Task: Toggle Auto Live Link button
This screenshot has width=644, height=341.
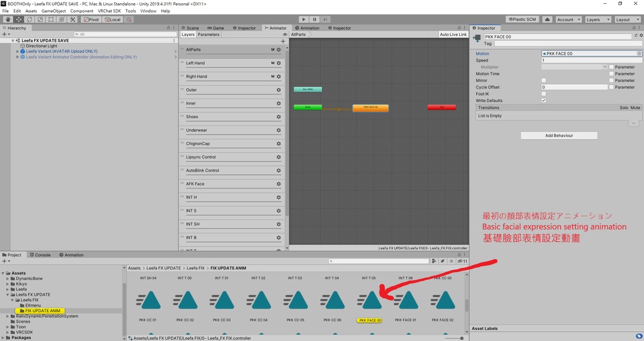Action: point(453,35)
